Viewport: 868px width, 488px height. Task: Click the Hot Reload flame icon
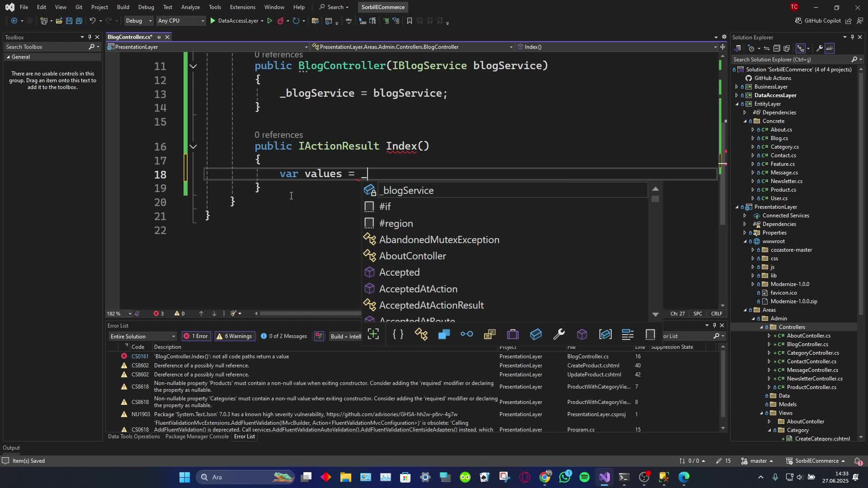[x=281, y=21]
